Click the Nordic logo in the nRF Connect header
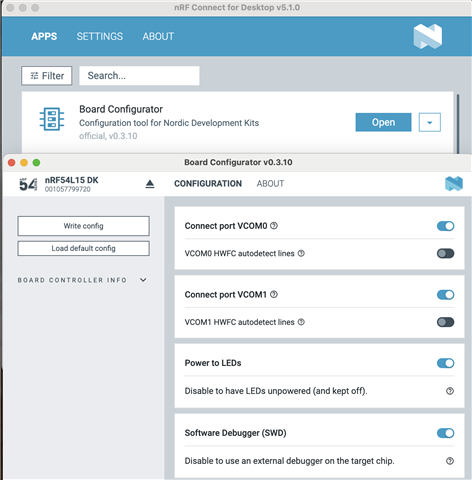The width and height of the screenshot is (472, 480). click(x=428, y=36)
